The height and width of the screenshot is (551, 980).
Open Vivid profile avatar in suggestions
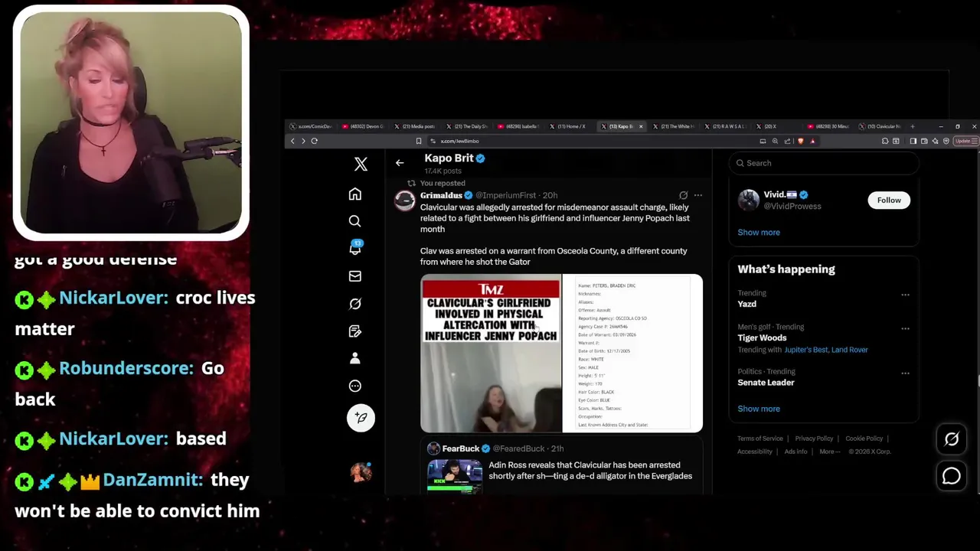748,200
